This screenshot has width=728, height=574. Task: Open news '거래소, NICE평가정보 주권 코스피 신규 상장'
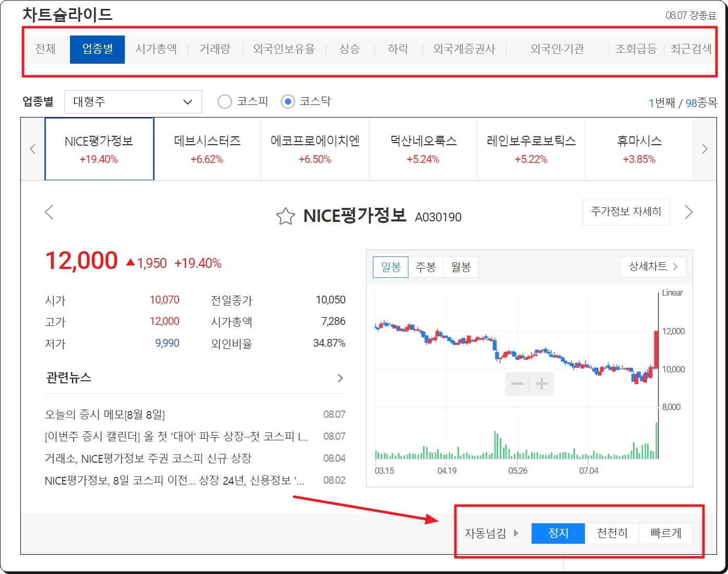click(148, 459)
